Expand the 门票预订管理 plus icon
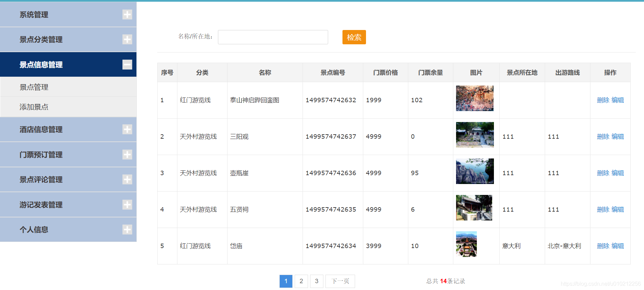 tap(127, 155)
